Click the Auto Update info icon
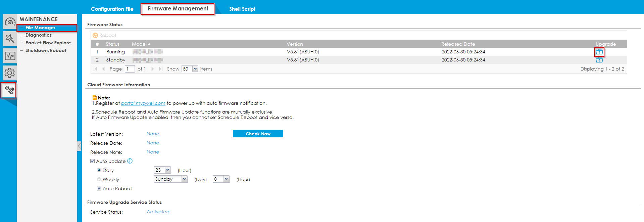The image size is (644, 222). click(x=130, y=161)
